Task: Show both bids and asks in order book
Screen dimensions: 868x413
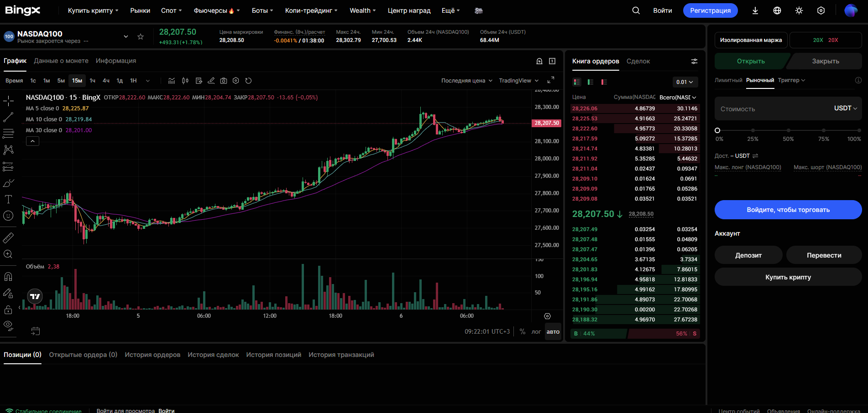Action: pos(577,82)
